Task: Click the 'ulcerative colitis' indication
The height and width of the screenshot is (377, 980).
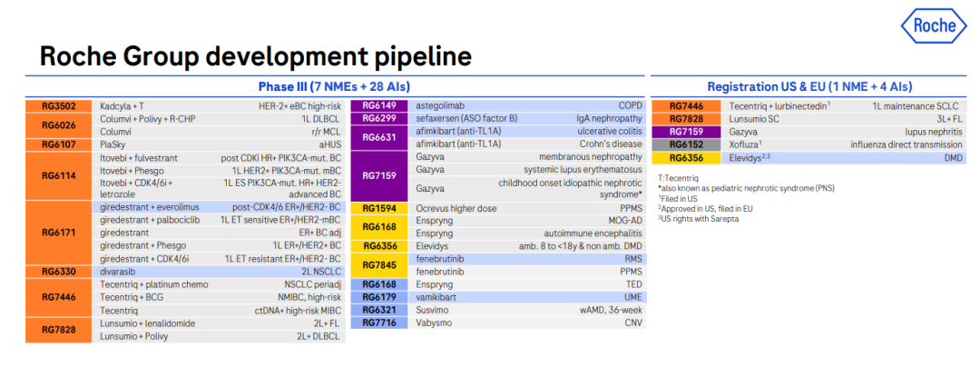Action: coord(610,132)
